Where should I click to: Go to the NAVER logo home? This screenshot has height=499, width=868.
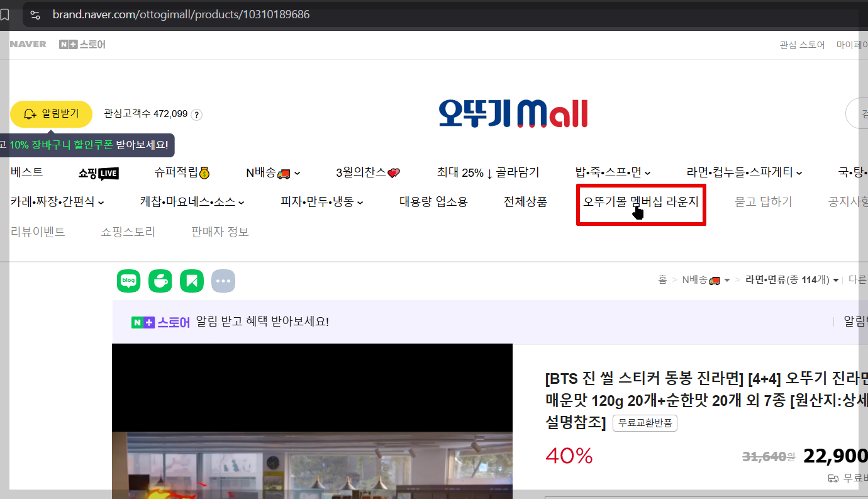28,45
